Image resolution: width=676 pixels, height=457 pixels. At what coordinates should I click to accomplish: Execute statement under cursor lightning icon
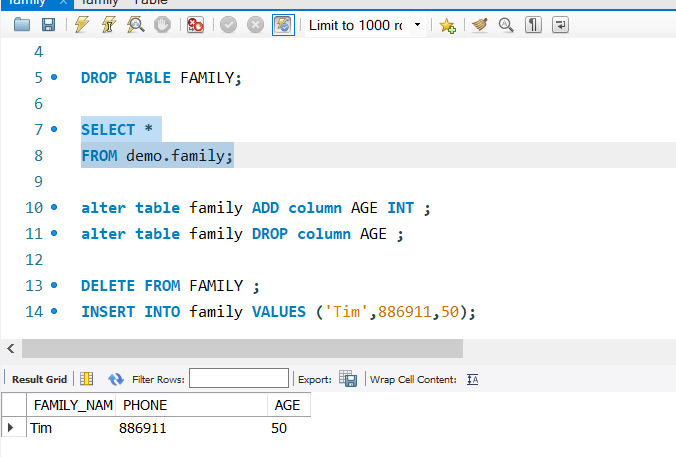point(109,25)
